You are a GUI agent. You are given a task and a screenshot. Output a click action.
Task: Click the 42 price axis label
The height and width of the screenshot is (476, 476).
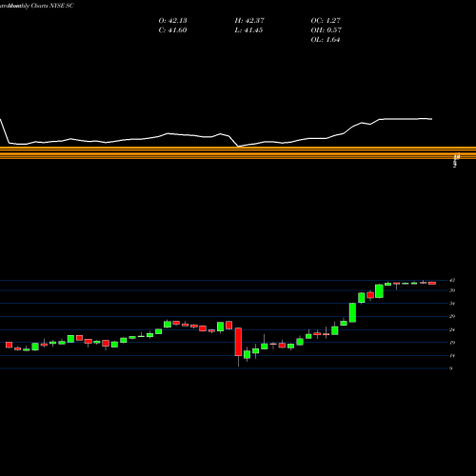pyautogui.click(x=452, y=280)
